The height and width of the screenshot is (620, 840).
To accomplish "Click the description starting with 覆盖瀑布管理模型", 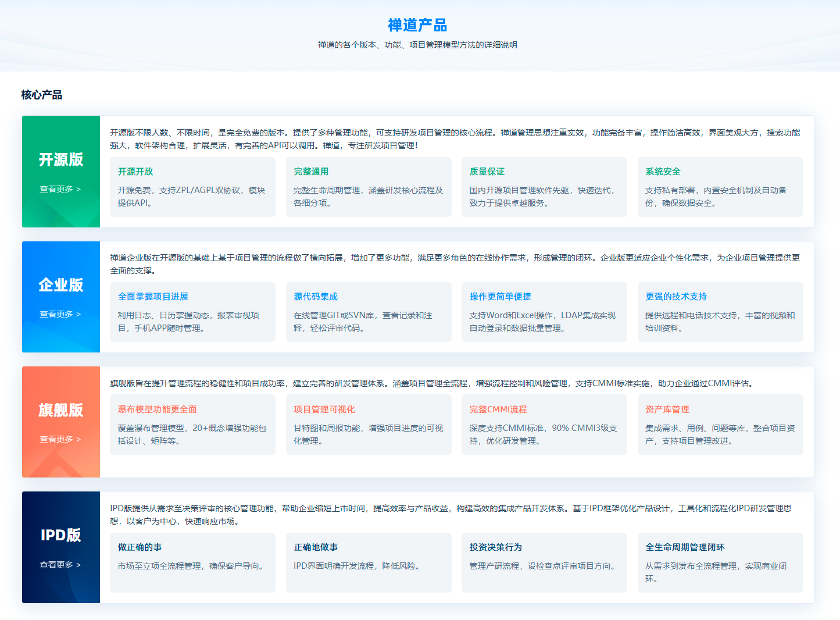I will [x=192, y=434].
